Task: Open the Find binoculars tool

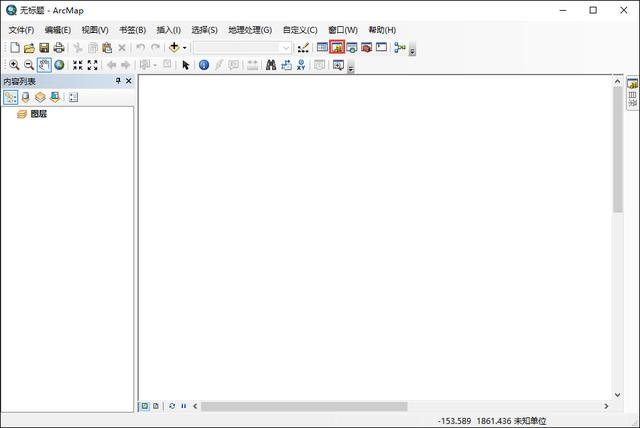Action: [x=271, y=65]
